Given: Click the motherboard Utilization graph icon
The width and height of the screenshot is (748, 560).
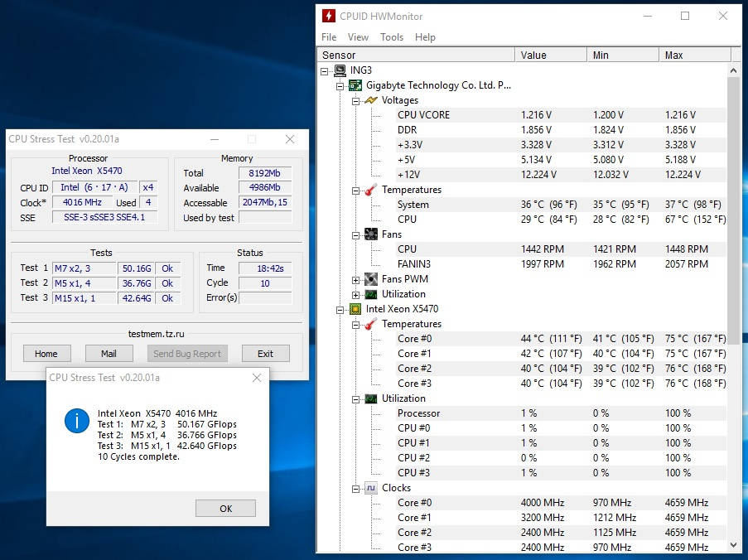Looking at the screenshot, I should [370, 294].
